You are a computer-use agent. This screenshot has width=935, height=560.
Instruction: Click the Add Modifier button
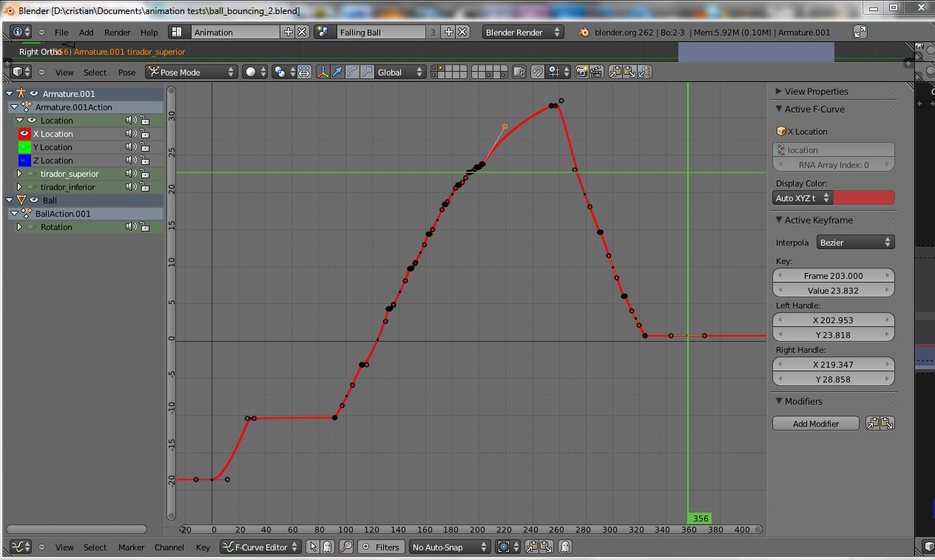(x=816, y=423)
